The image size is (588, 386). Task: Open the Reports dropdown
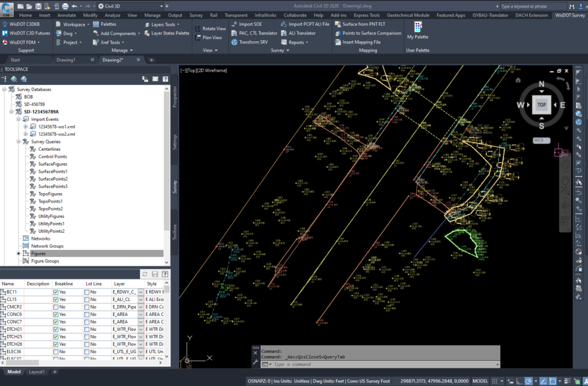(307, 42)
